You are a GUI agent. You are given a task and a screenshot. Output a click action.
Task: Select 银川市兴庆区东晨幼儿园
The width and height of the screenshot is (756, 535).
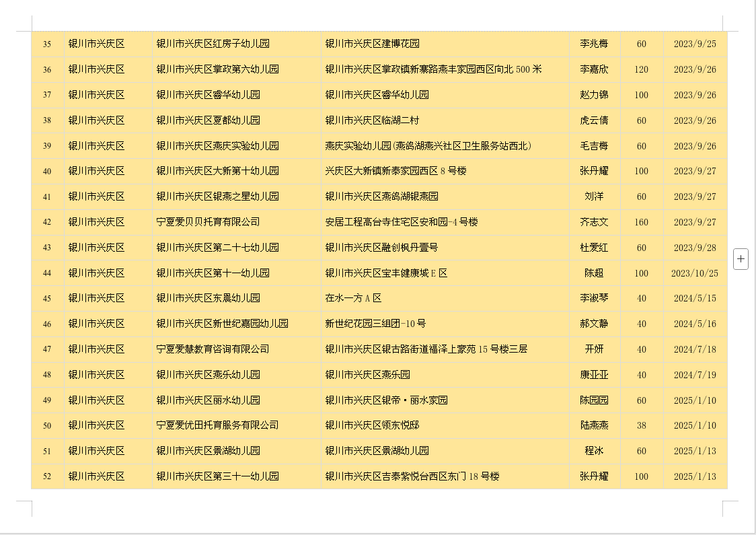[209, 299]
